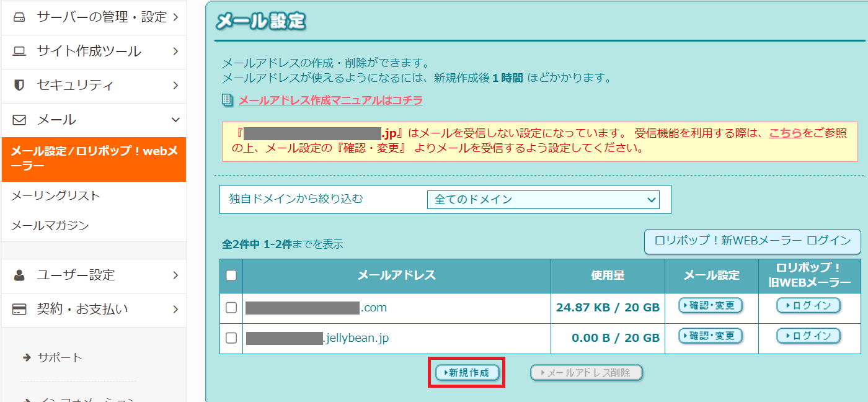
Task: Open the 全てのドメイン domain filter dropdown
Action: (542, 200)
